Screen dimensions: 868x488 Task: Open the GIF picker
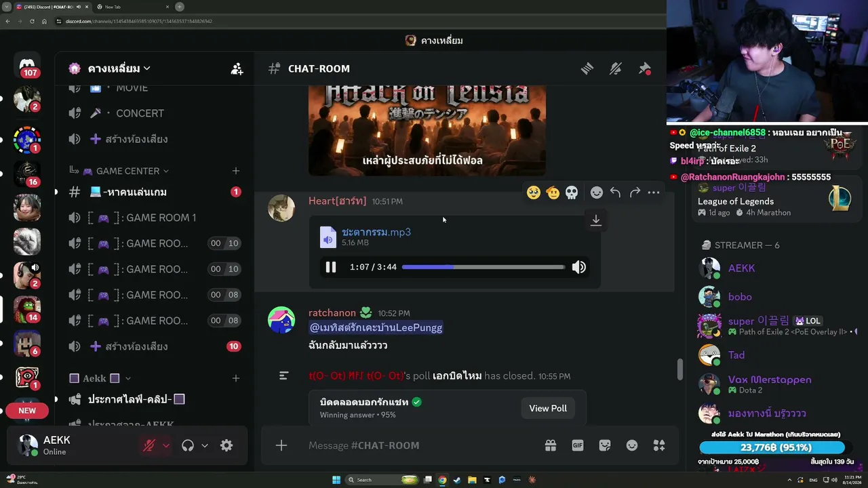pyautogui.click(x=578, y=445)
